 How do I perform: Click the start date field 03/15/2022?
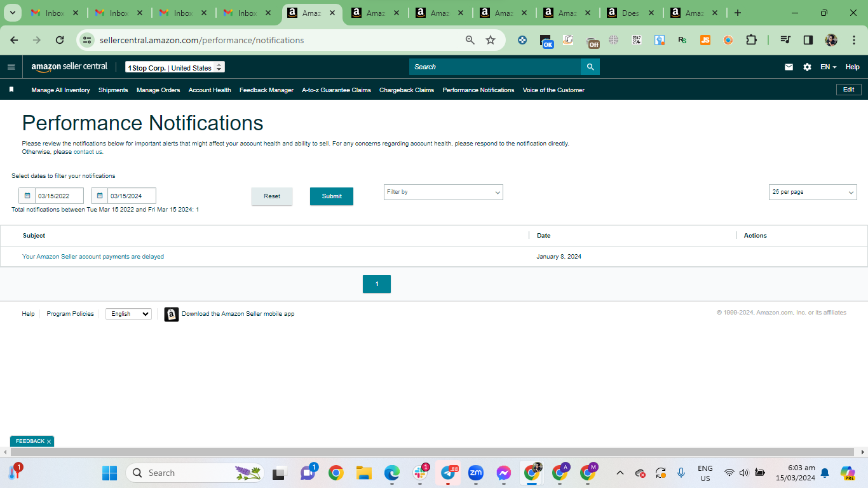(x=59, y=196)
